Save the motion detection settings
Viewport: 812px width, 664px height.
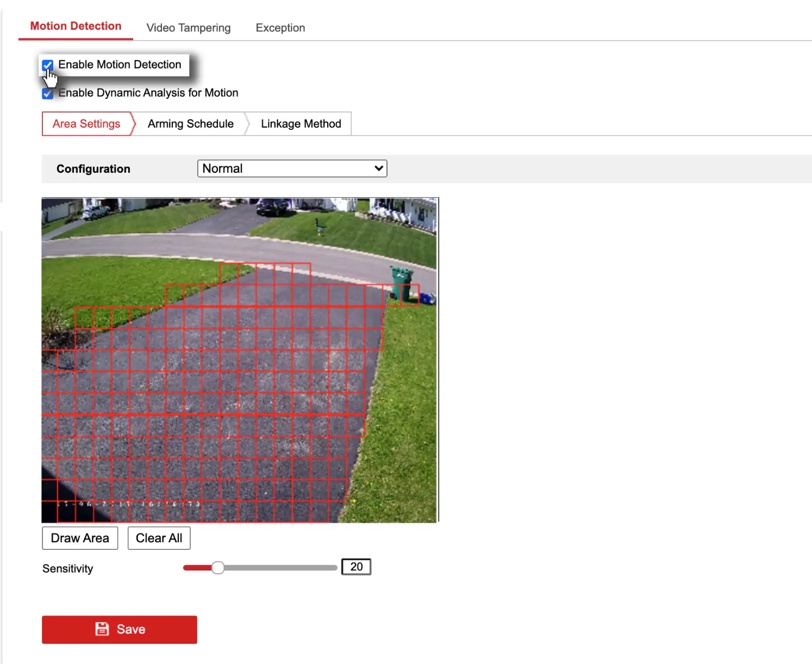120,629
